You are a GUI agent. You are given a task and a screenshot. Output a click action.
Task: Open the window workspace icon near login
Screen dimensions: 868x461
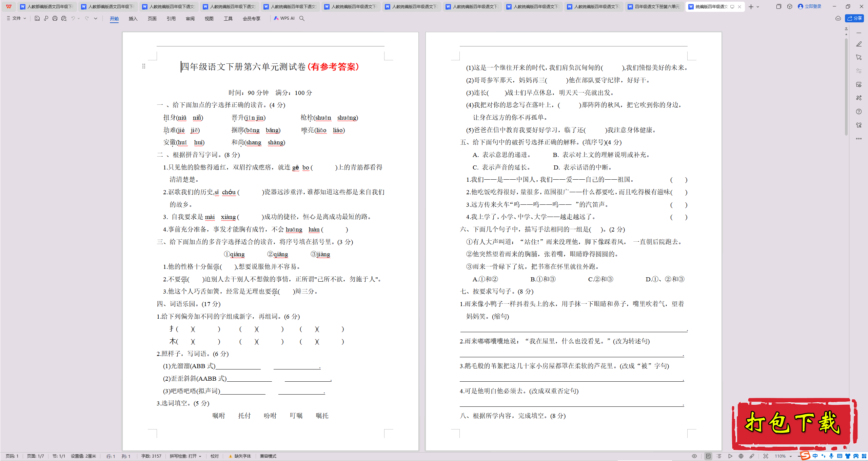tap(778, 6)
